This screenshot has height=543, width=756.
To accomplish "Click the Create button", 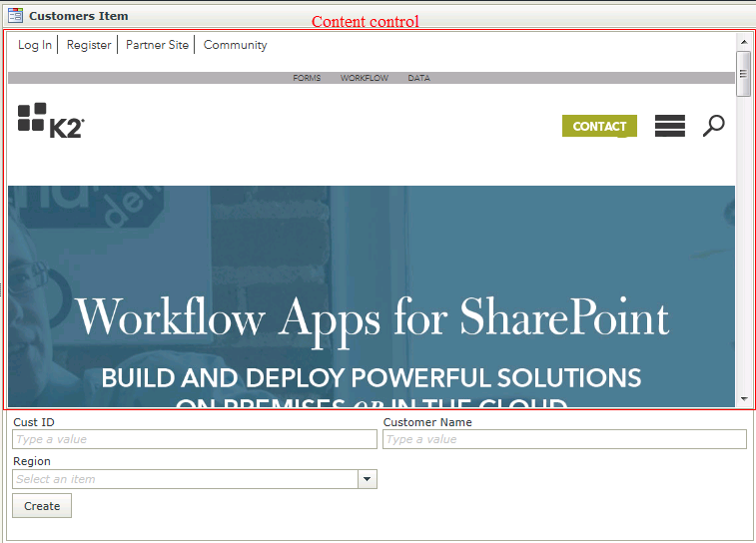I will tap(42, 506).
